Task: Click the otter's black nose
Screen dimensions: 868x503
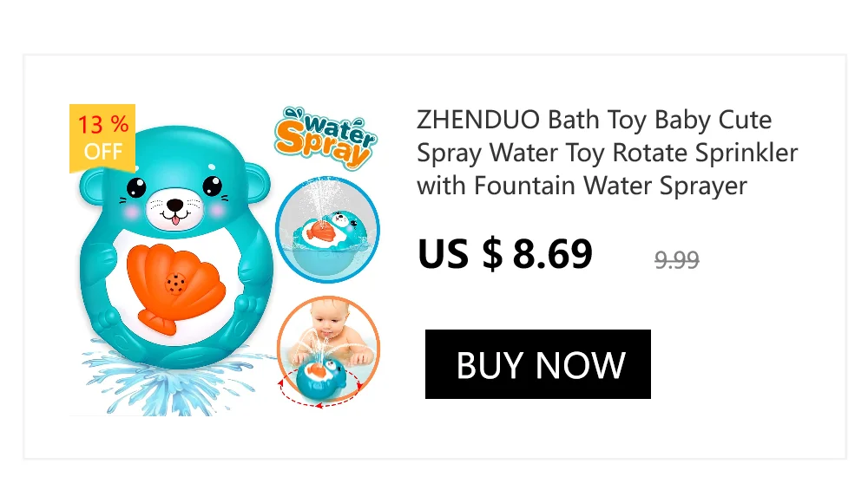Action: pyautogui.click(x=175, y=205)
